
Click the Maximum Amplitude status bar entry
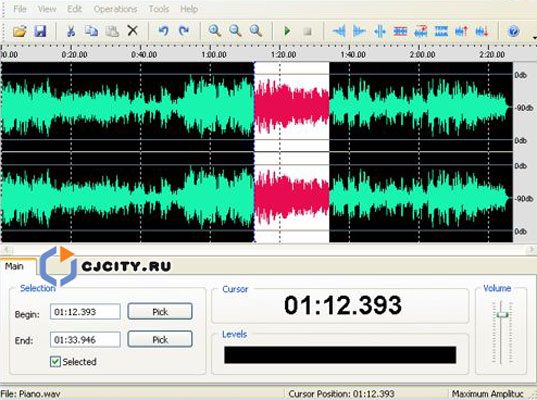(488, 394)
